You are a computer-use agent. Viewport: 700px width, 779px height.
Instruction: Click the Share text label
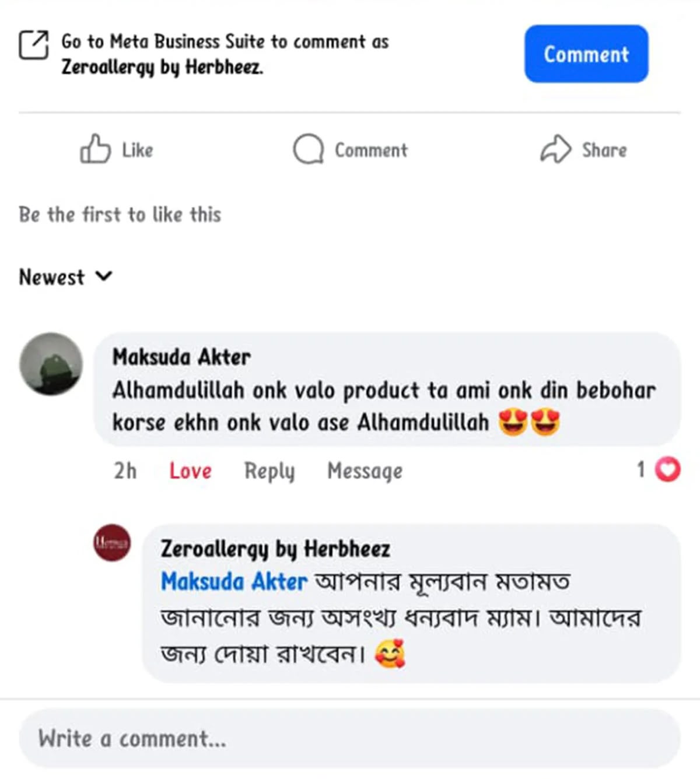(604, 150)
